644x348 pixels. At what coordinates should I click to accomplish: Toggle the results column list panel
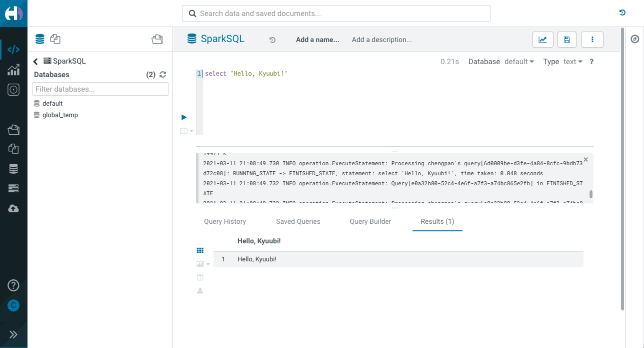[200, 277]
